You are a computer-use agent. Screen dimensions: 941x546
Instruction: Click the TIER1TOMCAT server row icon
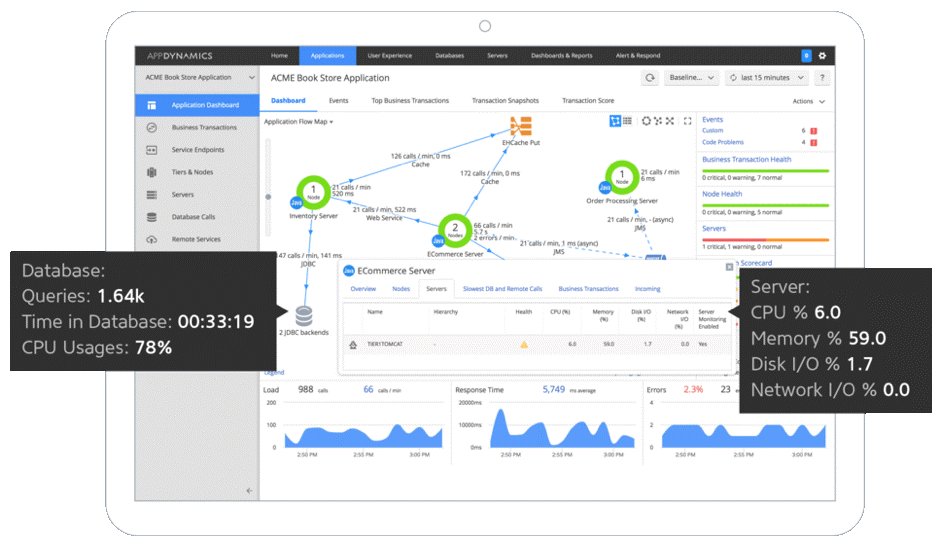point(353,344)
